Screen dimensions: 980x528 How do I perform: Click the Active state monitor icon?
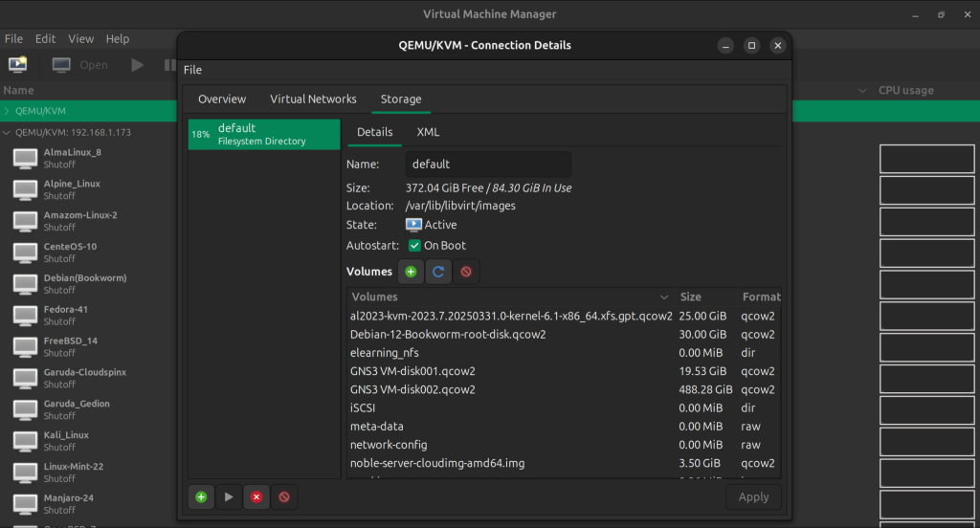[413, 225]
